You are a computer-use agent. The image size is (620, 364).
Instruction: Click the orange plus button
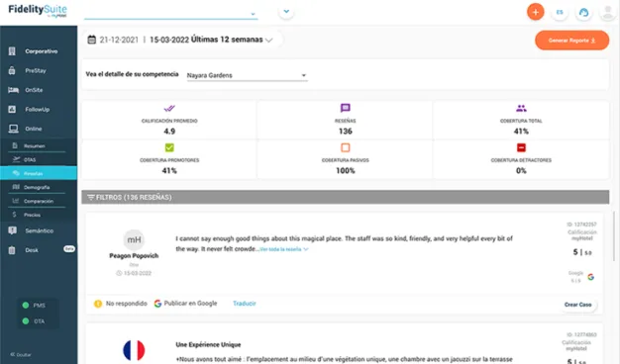(x=536, y=12)
